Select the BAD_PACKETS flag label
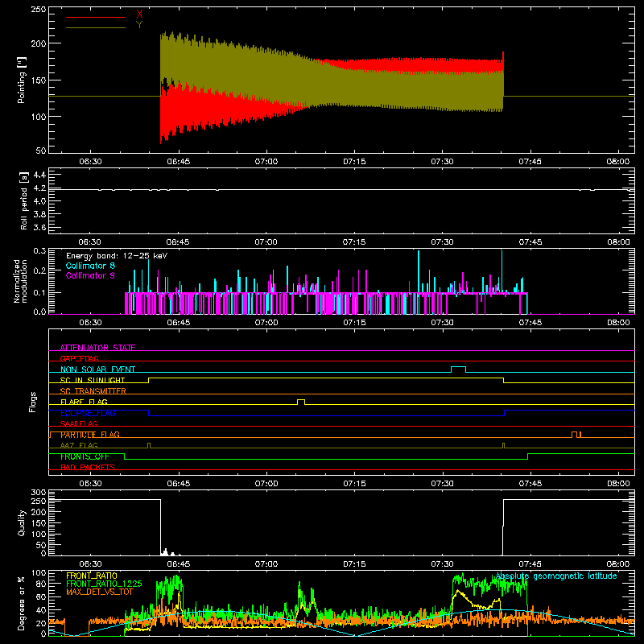This screenshot has width=644, height=644. tap(88, 467)
